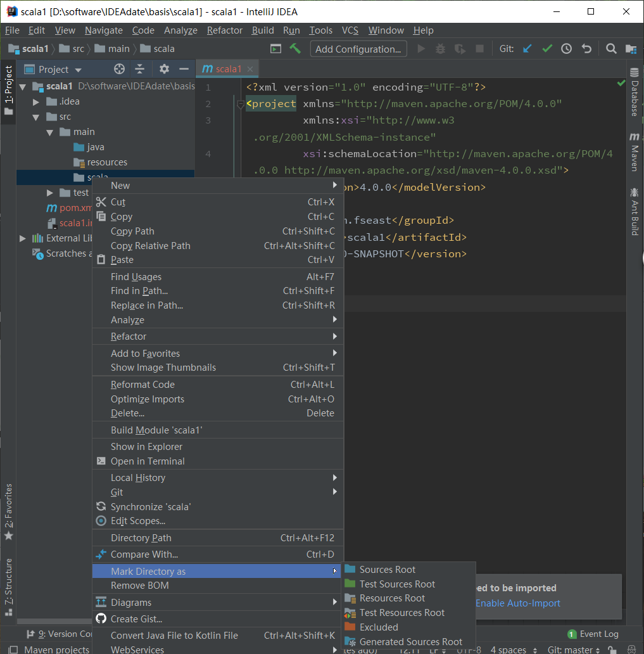
Task: Click the Collapse All icon in Project panel
Action: pyautogui.click(x=140, y=69)
